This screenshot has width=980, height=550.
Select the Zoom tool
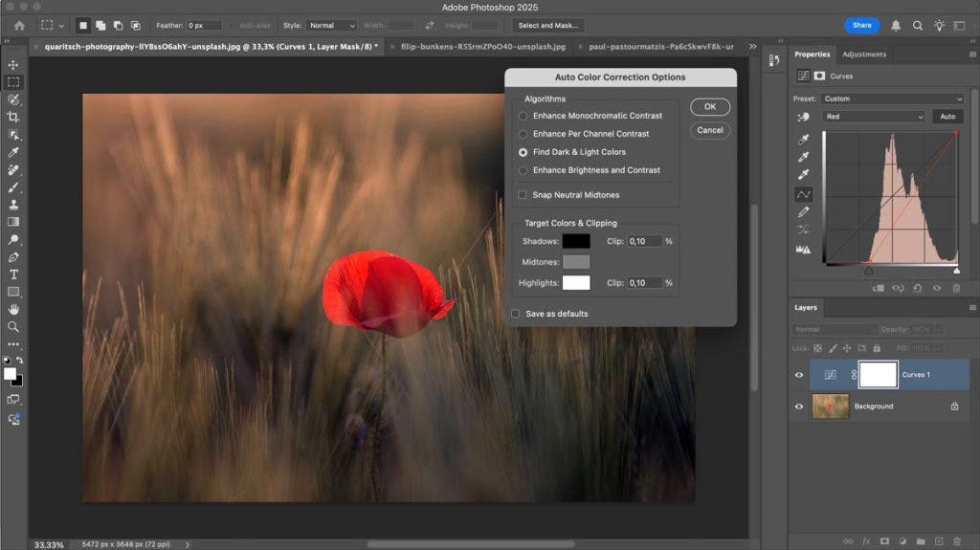pos(13,327)
